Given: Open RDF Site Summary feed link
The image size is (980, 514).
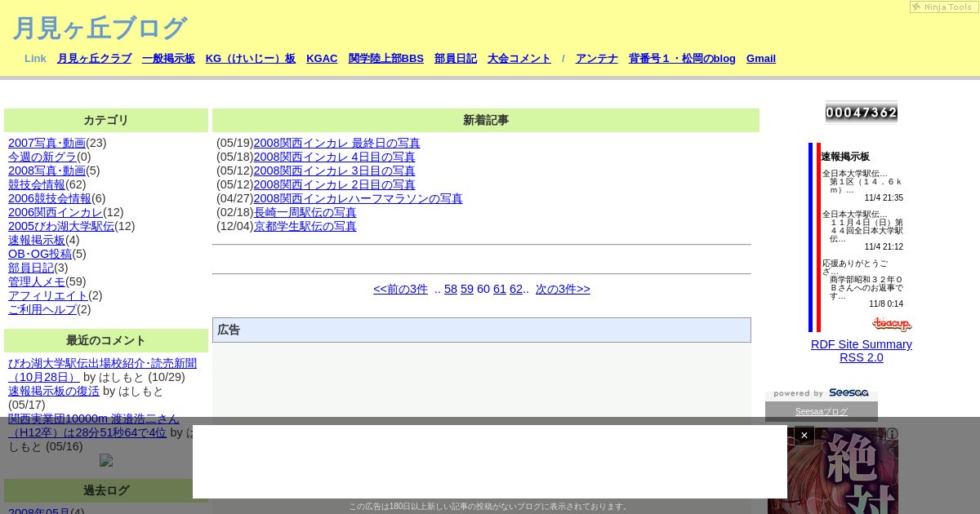Looking at the screenshot, I should [x=862, y=344].
